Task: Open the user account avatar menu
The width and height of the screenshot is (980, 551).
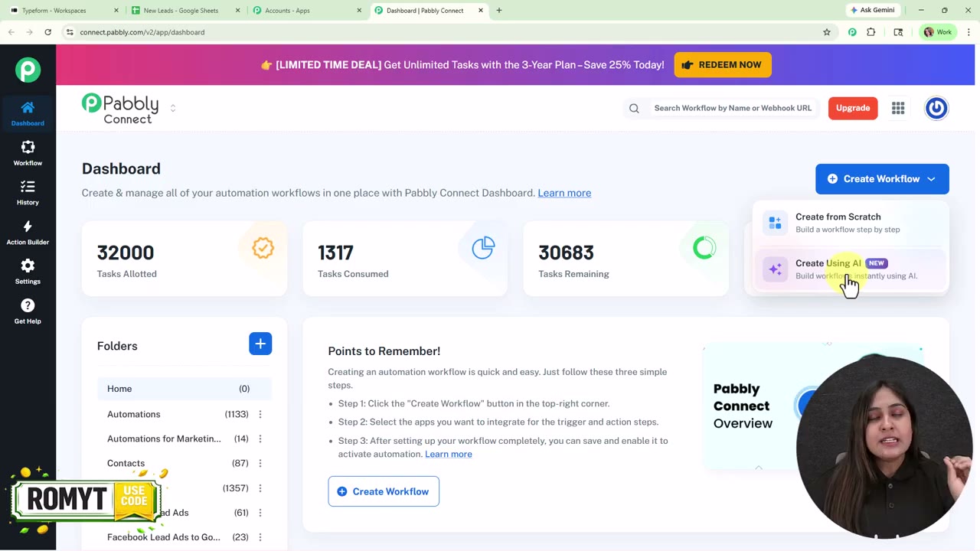Action: [936, 108]
